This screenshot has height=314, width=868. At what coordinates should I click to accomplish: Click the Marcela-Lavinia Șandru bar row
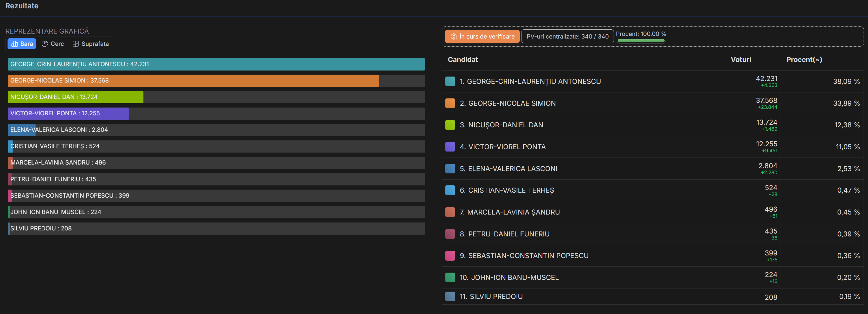[216, 163]
